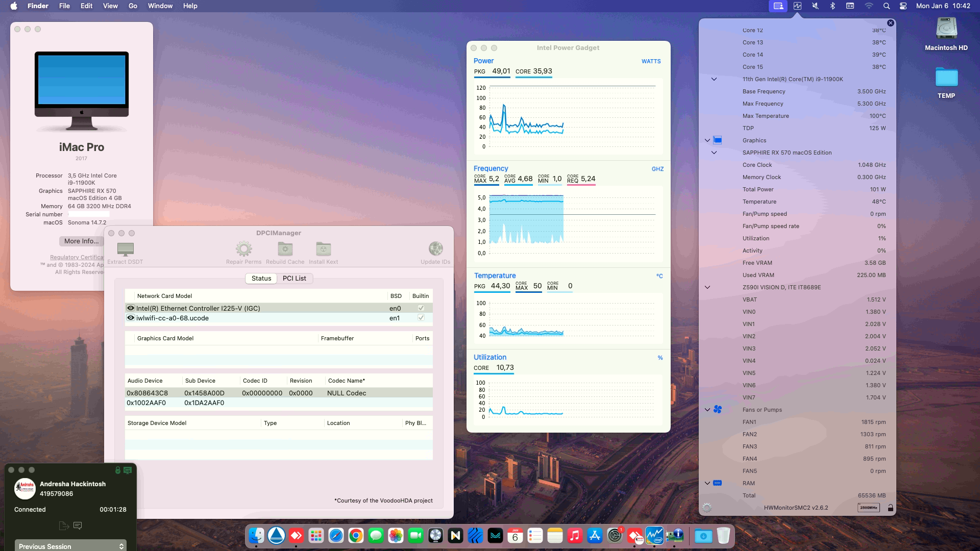This screenshot has height=551, width=980.
Task: Click the Rebuild Cache icon
Action: (x=285, y=249)
